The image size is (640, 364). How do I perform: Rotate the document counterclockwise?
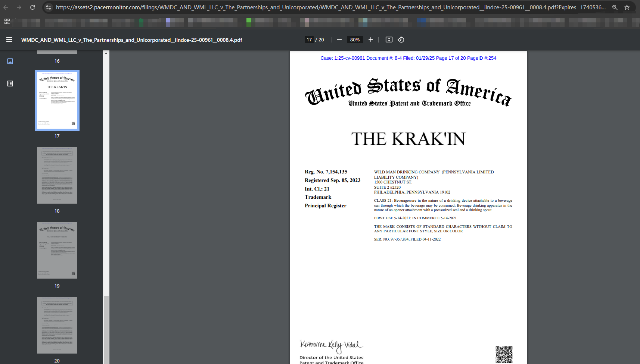[401, 40]
